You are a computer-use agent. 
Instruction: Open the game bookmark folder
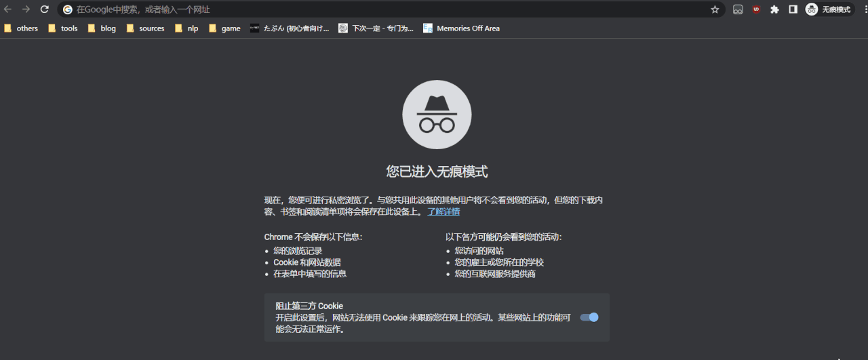(x=224, y=28)
